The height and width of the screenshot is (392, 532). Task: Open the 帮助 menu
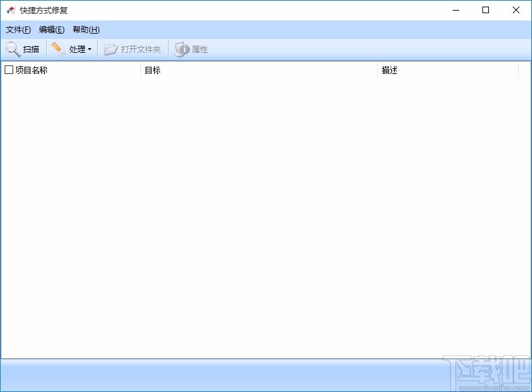85,30
